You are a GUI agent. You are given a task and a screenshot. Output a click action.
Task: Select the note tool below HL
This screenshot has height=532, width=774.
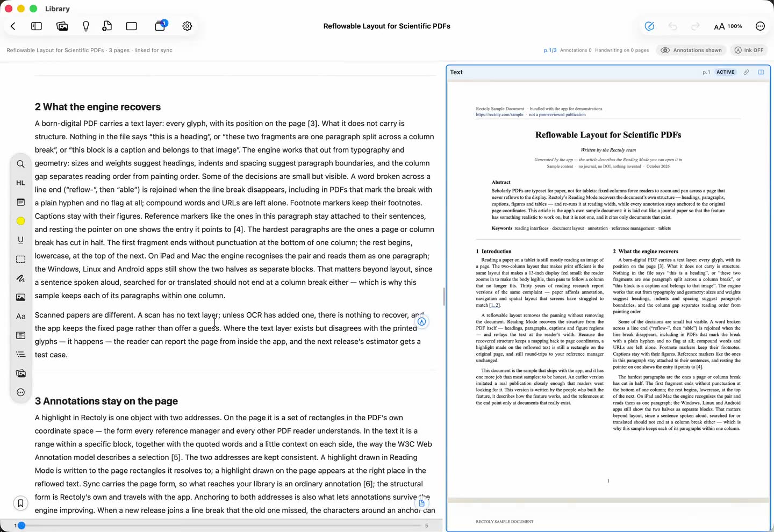[20, 202]
